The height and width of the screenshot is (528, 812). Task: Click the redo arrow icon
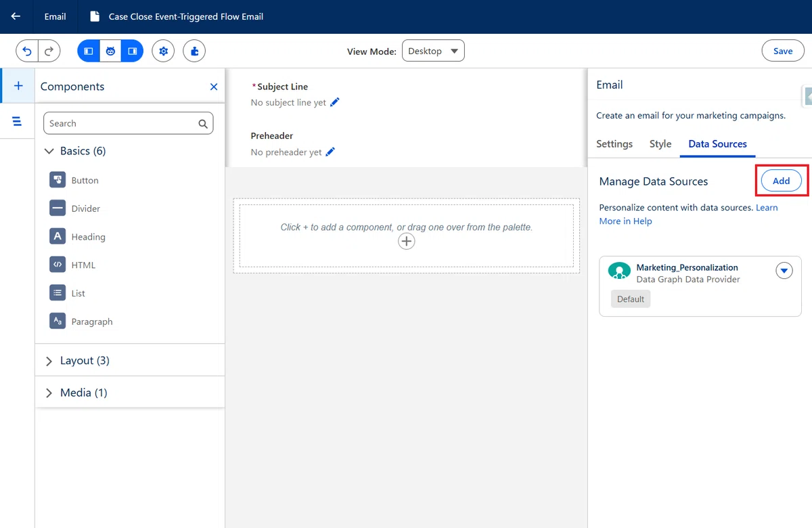click(x=49, y=51)
